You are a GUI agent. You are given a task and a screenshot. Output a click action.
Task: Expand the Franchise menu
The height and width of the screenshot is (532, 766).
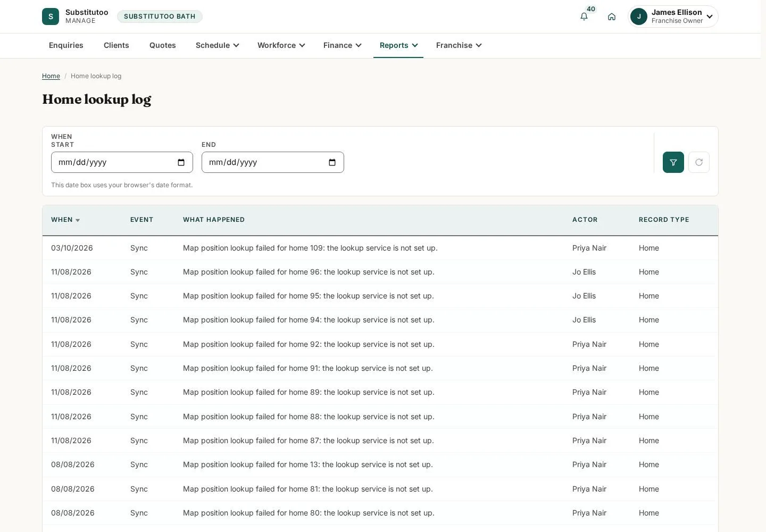click(459, 45)
